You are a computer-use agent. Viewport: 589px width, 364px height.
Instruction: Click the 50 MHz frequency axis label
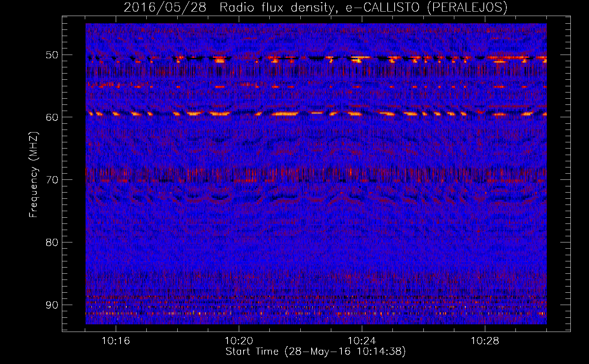click(52, 55)
